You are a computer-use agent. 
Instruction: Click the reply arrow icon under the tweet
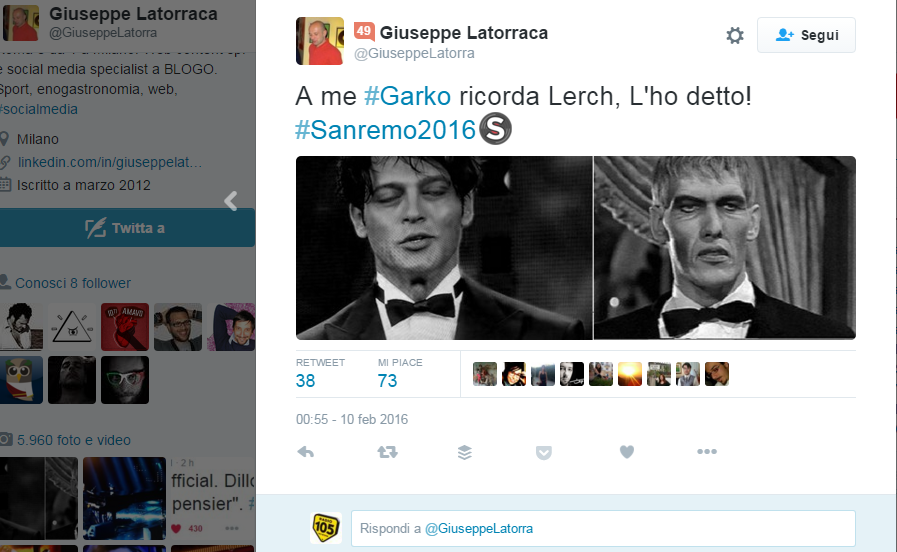pyautogui.click(x=305, y=452)
